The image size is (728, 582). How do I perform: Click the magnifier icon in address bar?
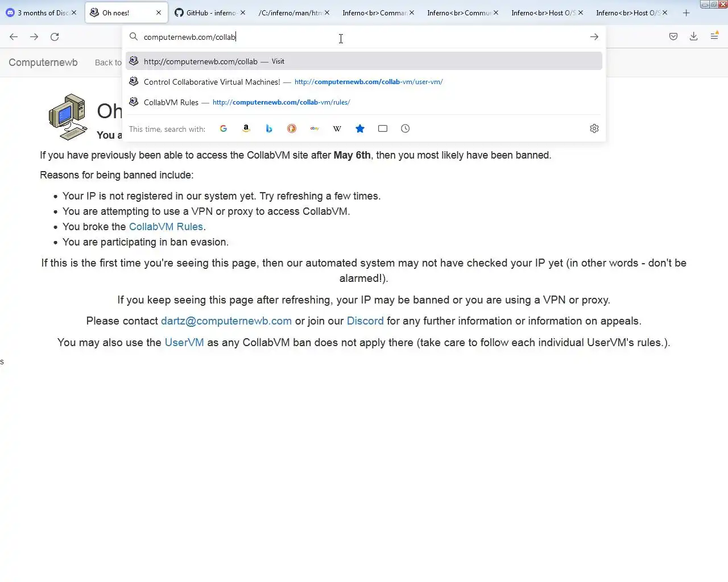click(x=134, y=37)
